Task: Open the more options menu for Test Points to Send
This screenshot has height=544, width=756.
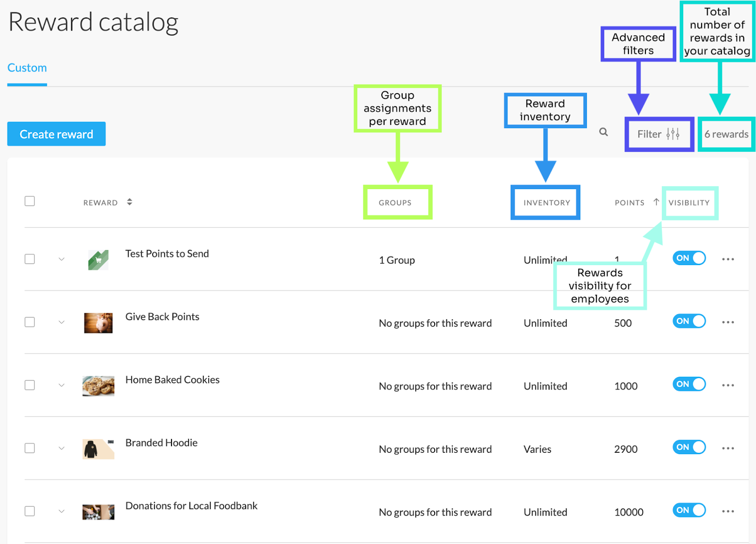Action: pyautogui.click(x=728, y=259)
